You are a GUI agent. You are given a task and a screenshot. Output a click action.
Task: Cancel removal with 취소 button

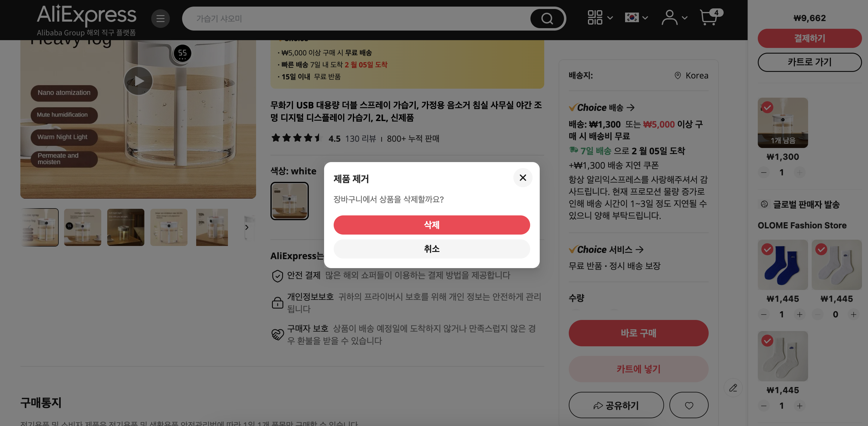pyautogui.click(x=431, y=249)
